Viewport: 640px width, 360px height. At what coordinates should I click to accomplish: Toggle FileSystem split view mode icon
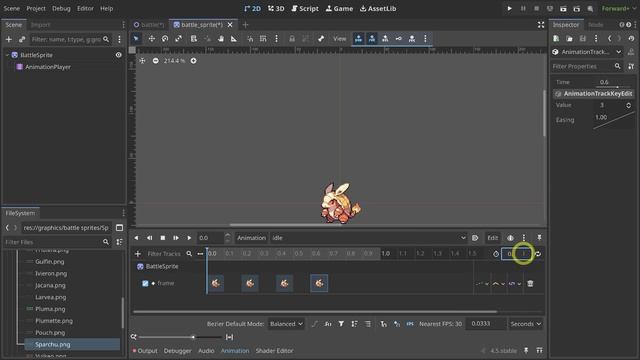point(120,227)
